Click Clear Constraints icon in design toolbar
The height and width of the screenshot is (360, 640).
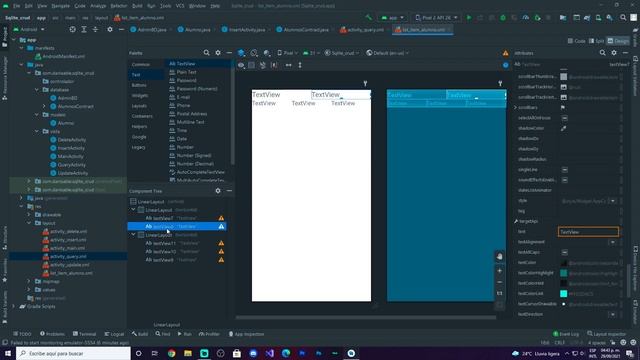click(262, 65)
